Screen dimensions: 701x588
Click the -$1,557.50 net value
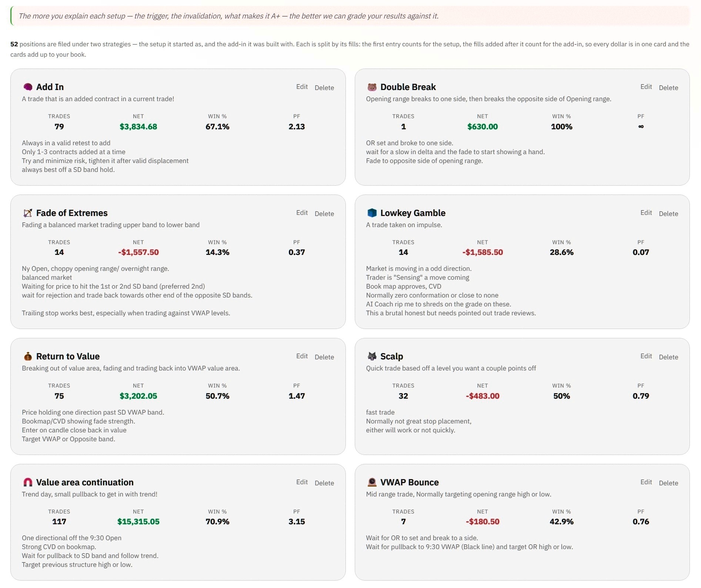138,252
